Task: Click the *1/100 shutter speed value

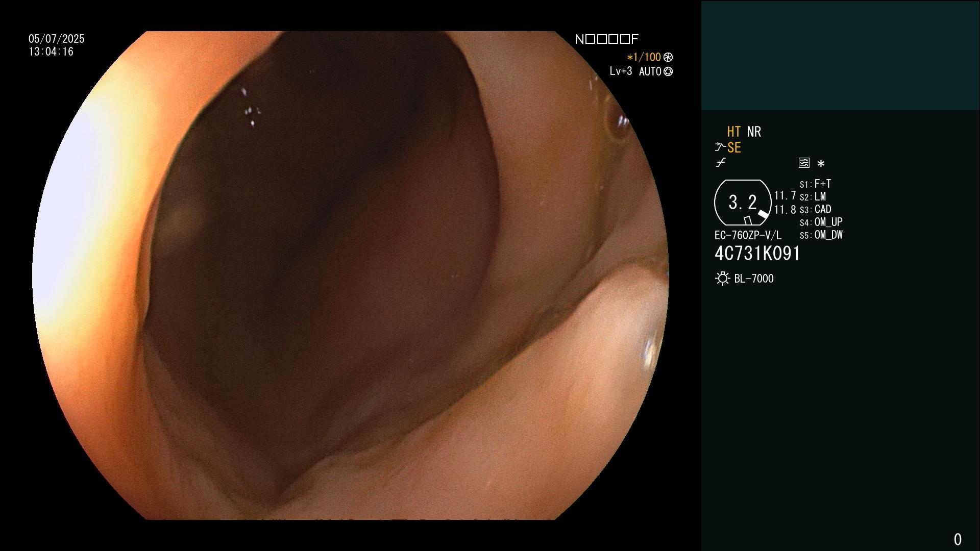Action: [644, 57]
